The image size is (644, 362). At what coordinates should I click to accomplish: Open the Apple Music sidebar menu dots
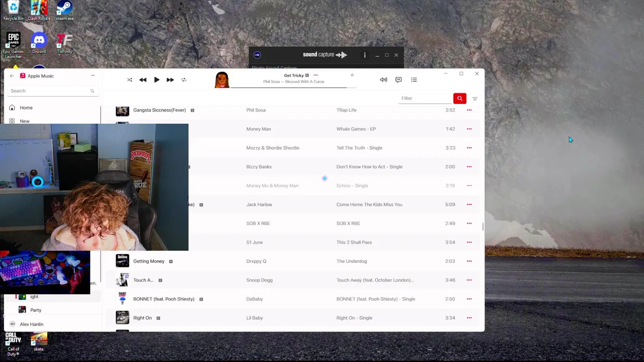pos(93,75)
